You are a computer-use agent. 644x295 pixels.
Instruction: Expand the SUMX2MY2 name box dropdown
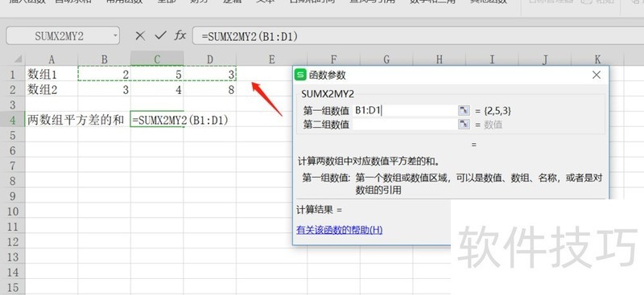pos(115,36)
